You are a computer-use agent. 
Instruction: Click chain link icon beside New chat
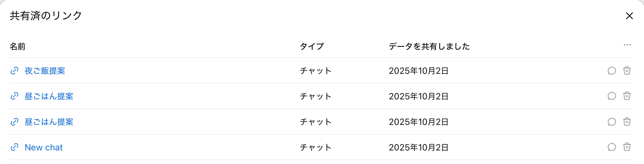coord(14,147)
